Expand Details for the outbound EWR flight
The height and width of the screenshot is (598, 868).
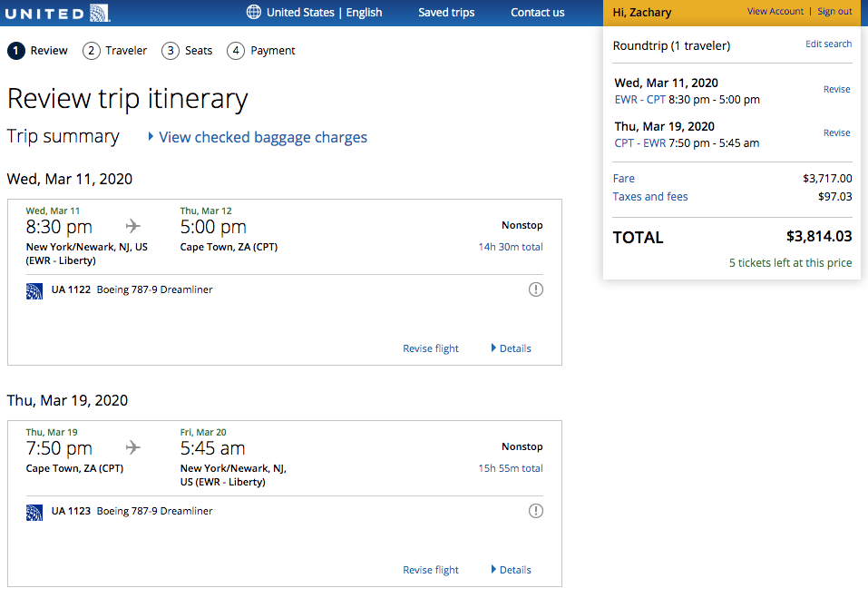point(512,348)
